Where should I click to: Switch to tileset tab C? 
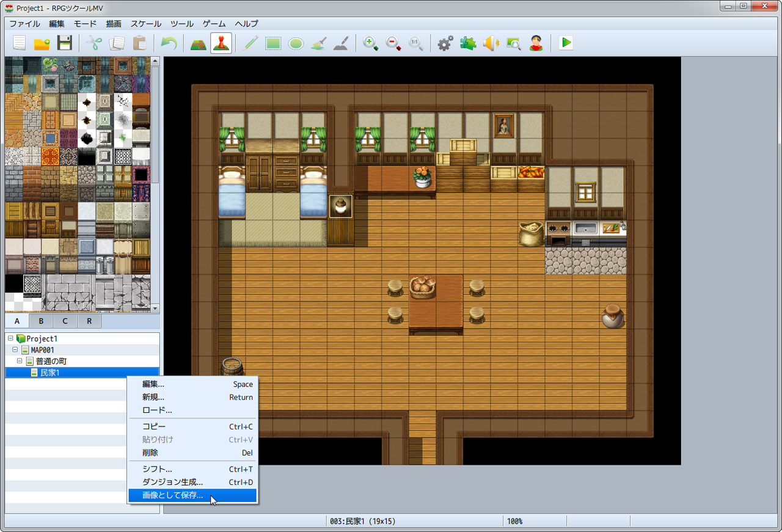tap(65, 321)
